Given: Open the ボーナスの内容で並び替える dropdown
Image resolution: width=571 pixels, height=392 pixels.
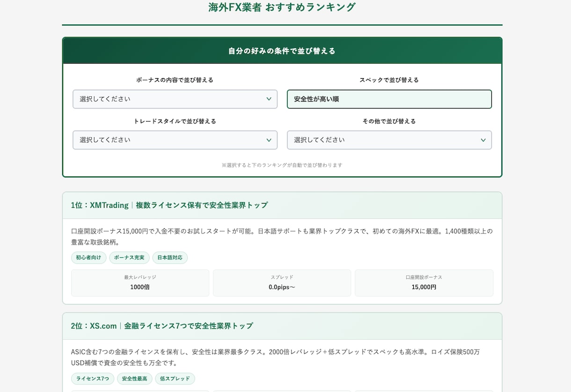Looking at the screenshot, I should [175, 99].
